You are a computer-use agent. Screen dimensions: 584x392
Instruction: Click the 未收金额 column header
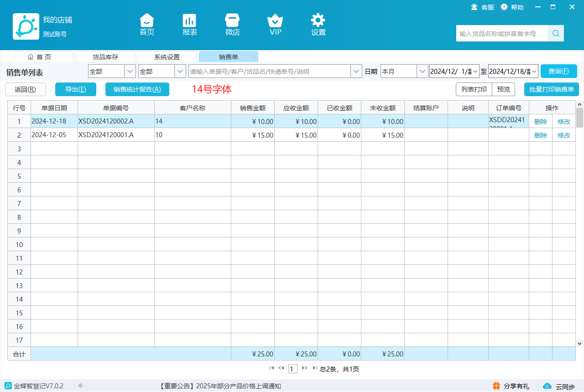(x=383, y=108)
